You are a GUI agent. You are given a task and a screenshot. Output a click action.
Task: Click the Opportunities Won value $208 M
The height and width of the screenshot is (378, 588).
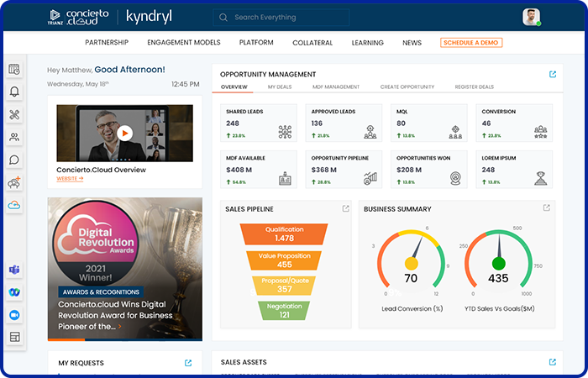click(x=409, y=170)
